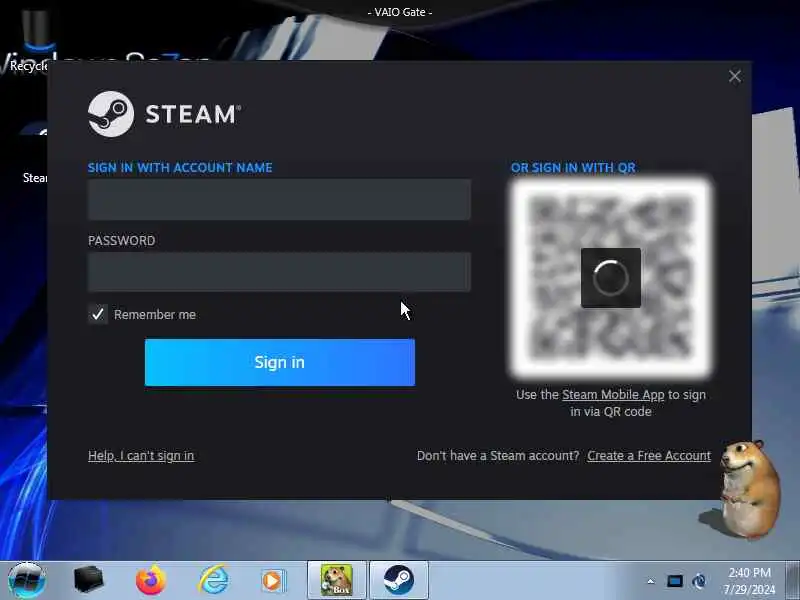
Task: Click the Steam logo in the dialog
Action: click(x=163, y=114)
